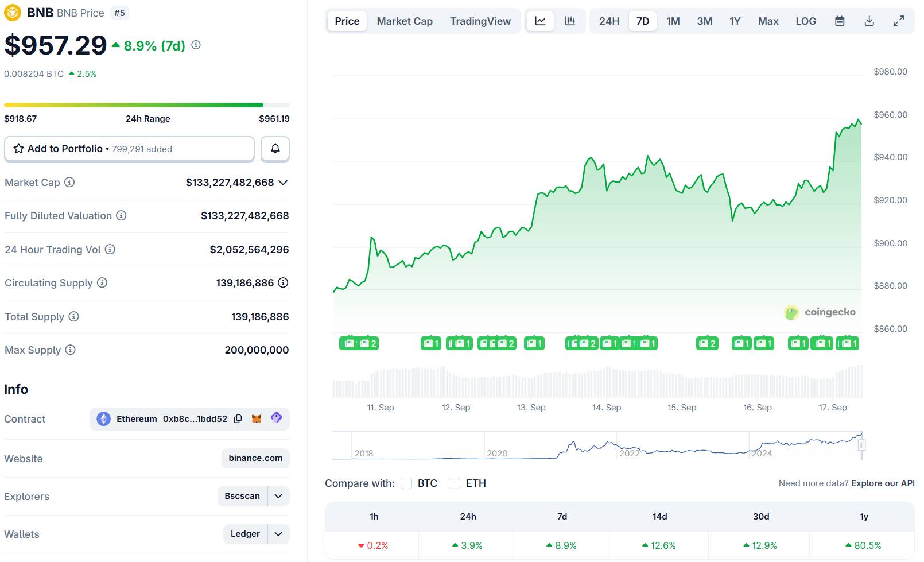
Task: Download chart data icon
Action: 869,21
